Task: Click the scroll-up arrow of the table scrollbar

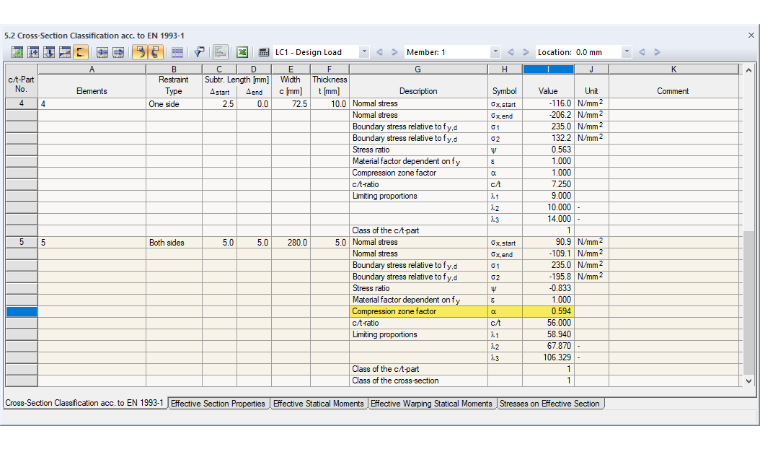Action: tap(749, 70)
